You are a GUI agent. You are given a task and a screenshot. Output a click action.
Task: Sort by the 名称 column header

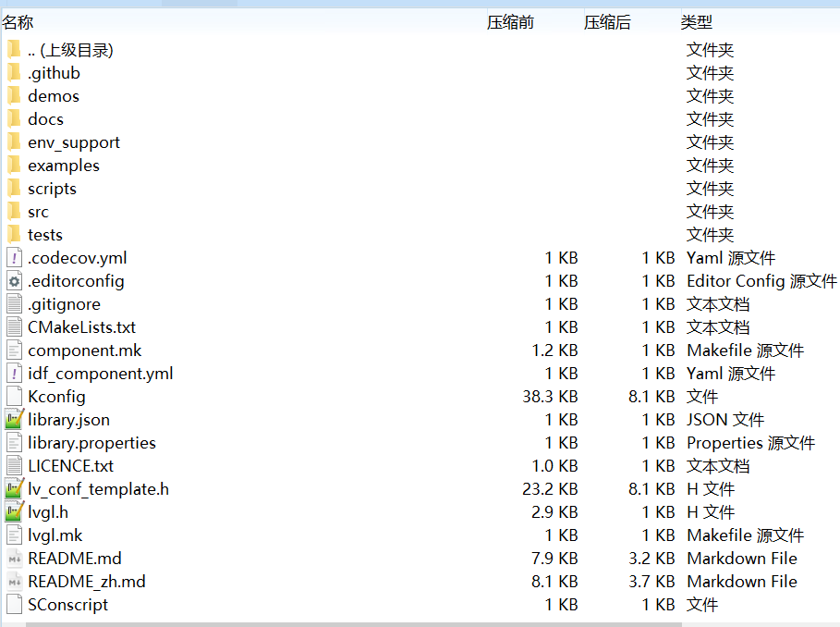point(18,22)
